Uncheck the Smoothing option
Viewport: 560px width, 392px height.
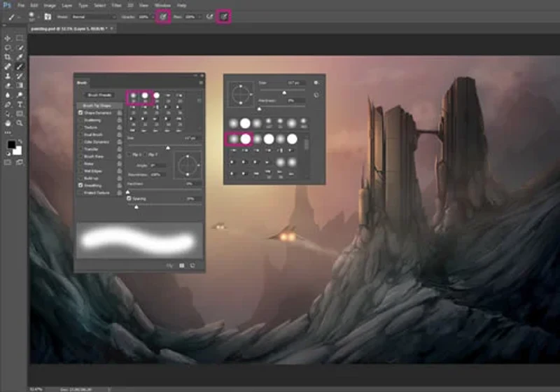pos(80,185)
